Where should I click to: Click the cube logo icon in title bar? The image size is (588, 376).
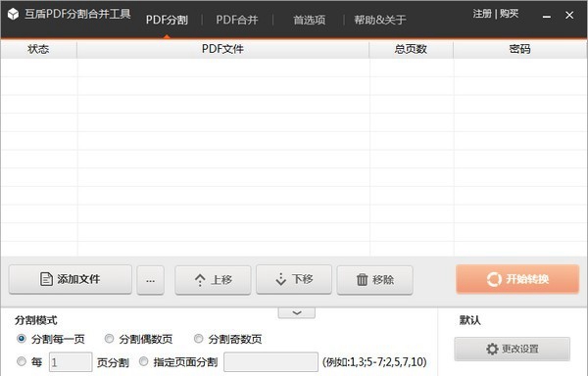coord(13,15)
